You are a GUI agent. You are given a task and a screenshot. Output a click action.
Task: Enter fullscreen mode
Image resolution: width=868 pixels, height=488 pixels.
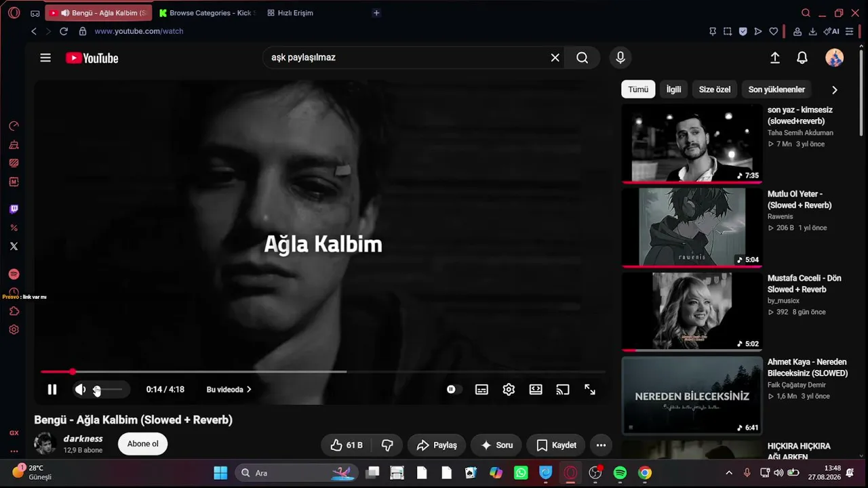point(590,390)
